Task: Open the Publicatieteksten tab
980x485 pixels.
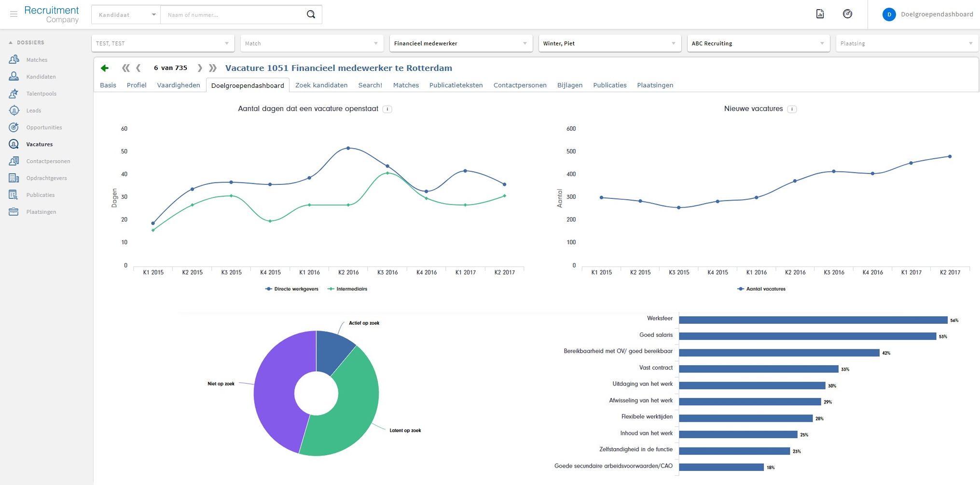Action: click(x=455, y=85)
